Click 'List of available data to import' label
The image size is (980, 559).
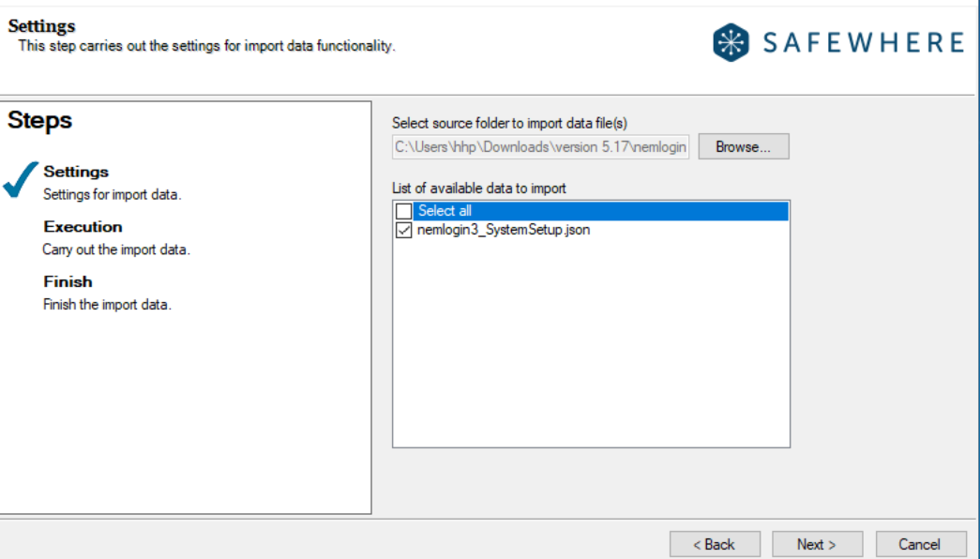(x=479, y=189)
